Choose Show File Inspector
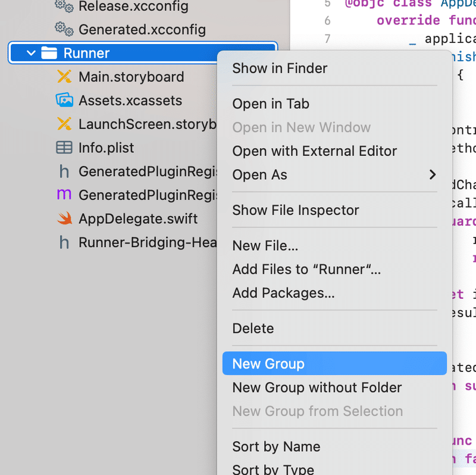The image size is (476, 475). pos(334,210)
